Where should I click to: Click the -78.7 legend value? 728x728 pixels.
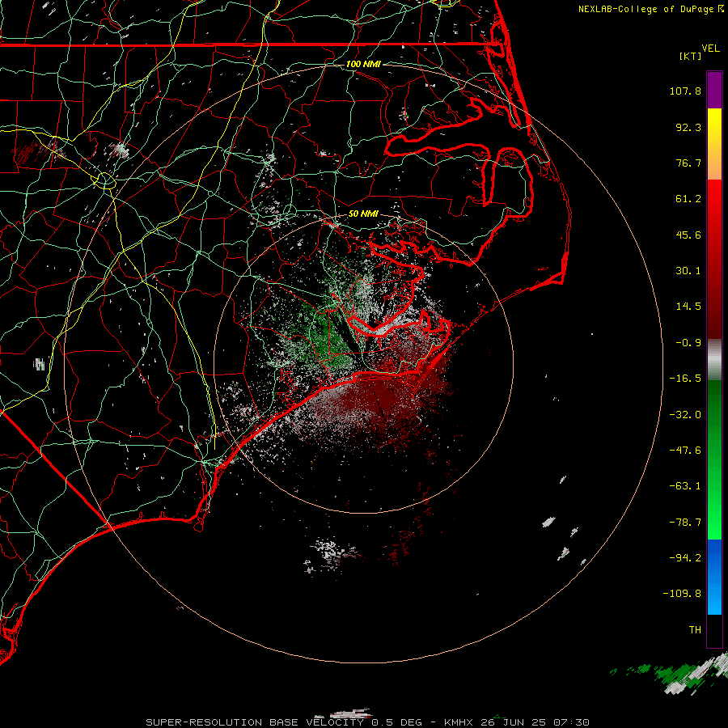coord(685,523)
